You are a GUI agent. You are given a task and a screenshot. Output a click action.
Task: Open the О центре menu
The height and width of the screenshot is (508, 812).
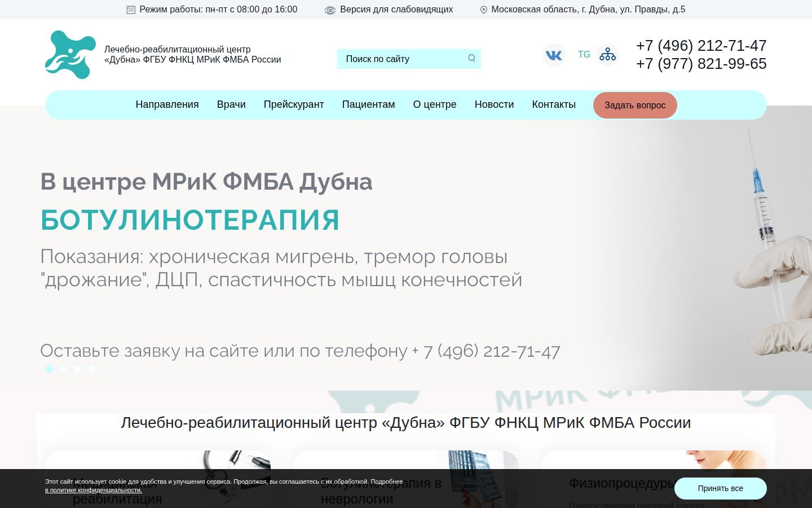tap(435, 104)
